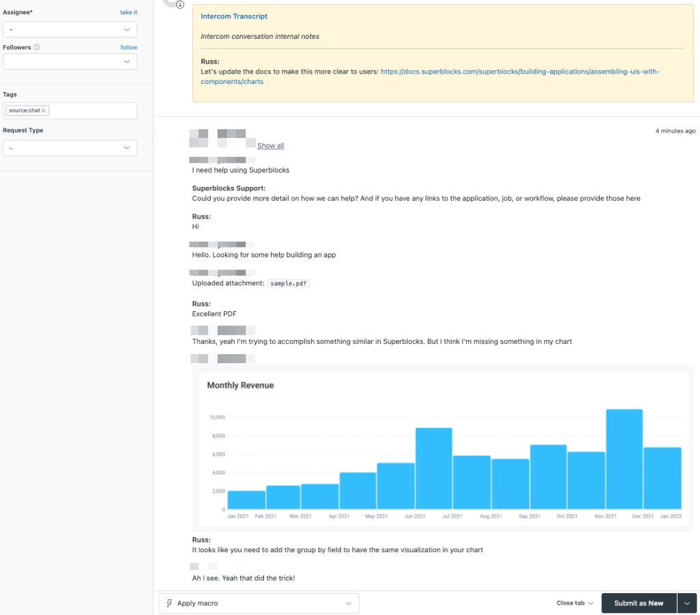
Task: Open the Assignee dropdown
Action: pyautogui.click(x=70, y=29)
